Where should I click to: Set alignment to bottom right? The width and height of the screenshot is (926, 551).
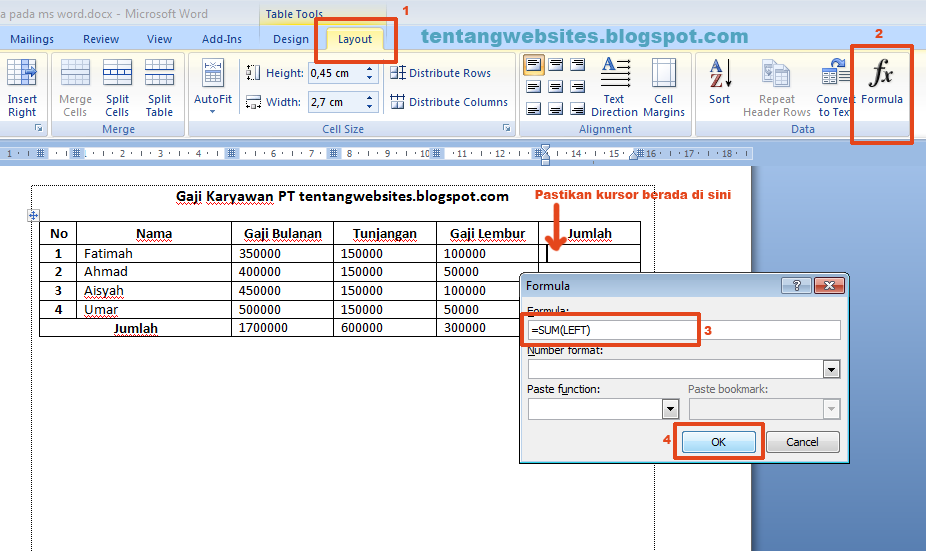click(x=577, y=109)
